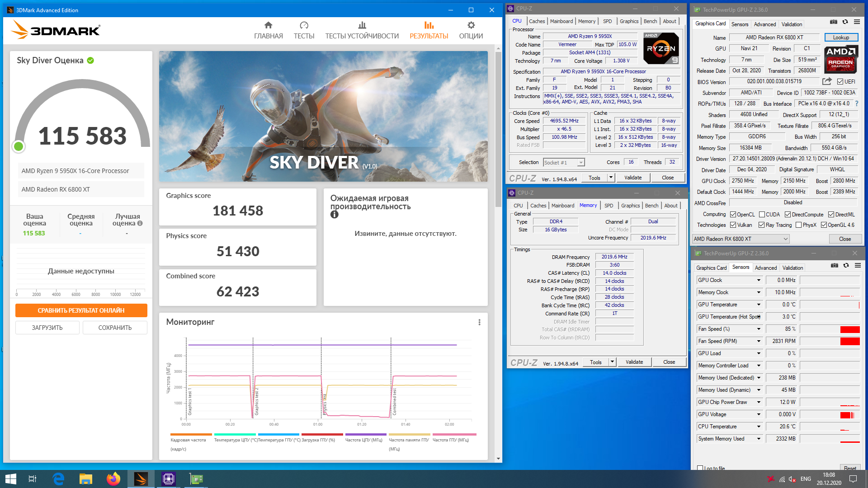868x488 pixels.
Task: Click the language ENG indicator in tray
Action: click(806, 479)
